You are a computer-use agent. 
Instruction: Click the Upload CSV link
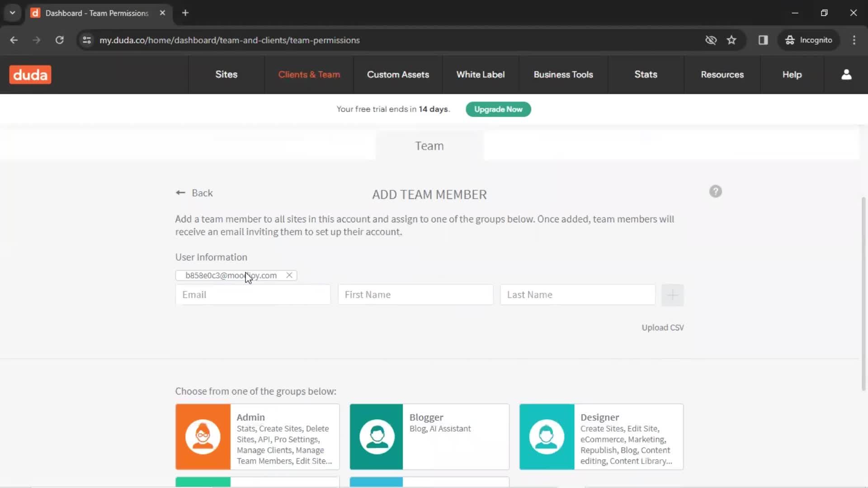[x=662, y=328]
